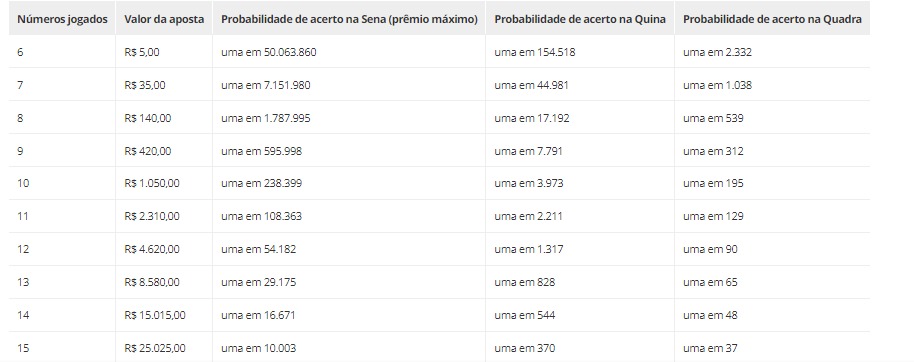
Task: Select the Valor da aposta header
Action: [x=164, y=19]
